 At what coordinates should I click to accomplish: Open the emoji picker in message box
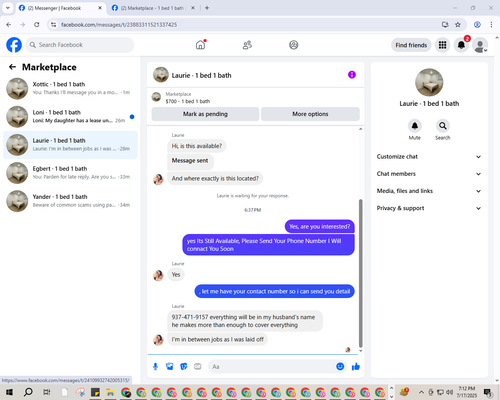(340, 367)
